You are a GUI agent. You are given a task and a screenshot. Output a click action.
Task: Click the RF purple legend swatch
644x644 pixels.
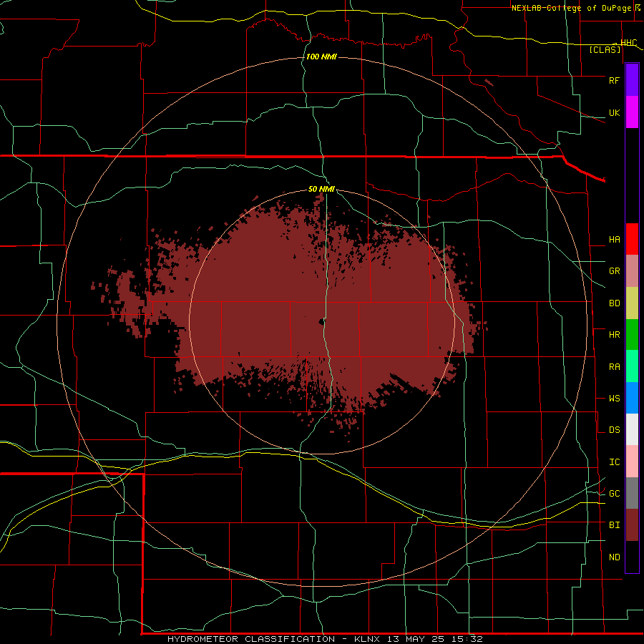click(x=632, y=80)
